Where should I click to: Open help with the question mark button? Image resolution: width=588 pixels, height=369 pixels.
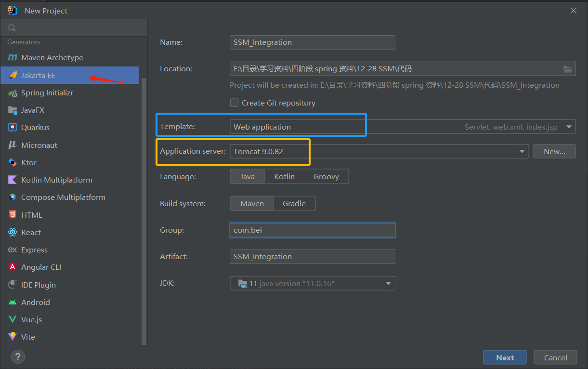(x=18, y=357)
